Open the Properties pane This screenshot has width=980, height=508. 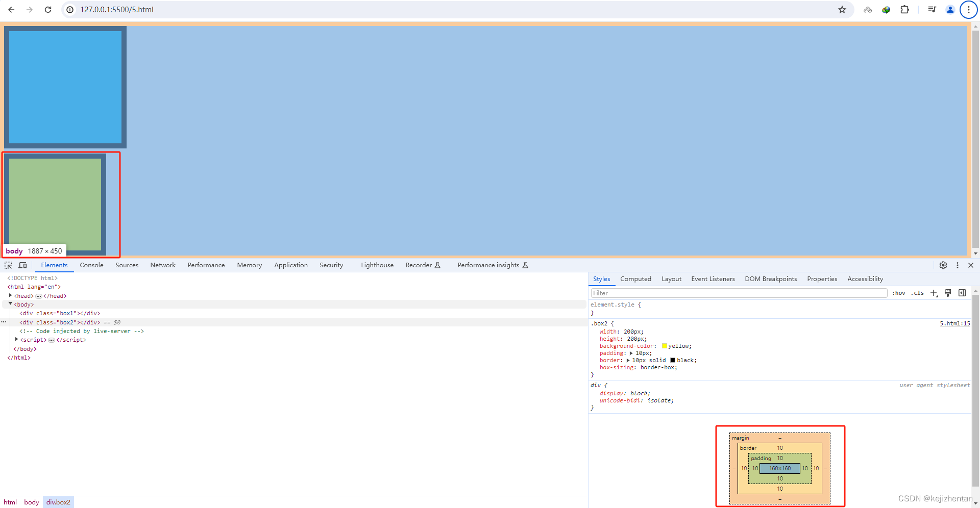pos(822,279)
